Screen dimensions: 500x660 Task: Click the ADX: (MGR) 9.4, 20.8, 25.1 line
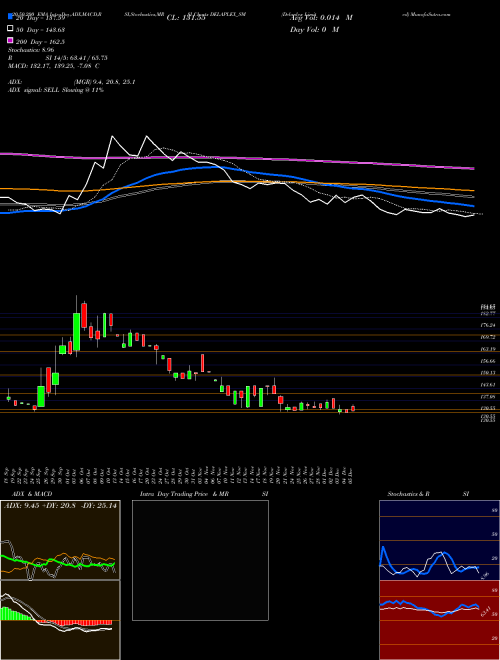tap(72, 82)
